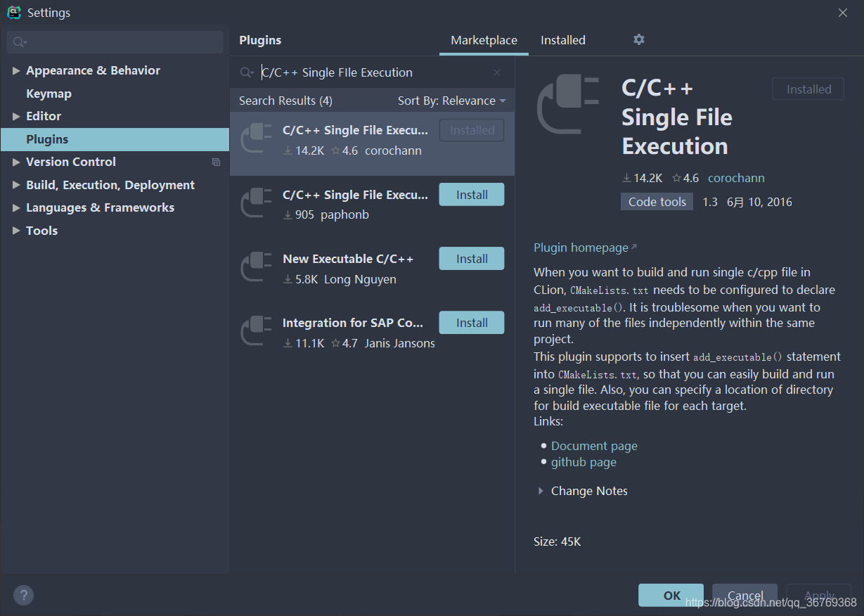Open the github page link
Image resolution: width=864 pixels, height=616 pixels.
(x=583, y=462)
